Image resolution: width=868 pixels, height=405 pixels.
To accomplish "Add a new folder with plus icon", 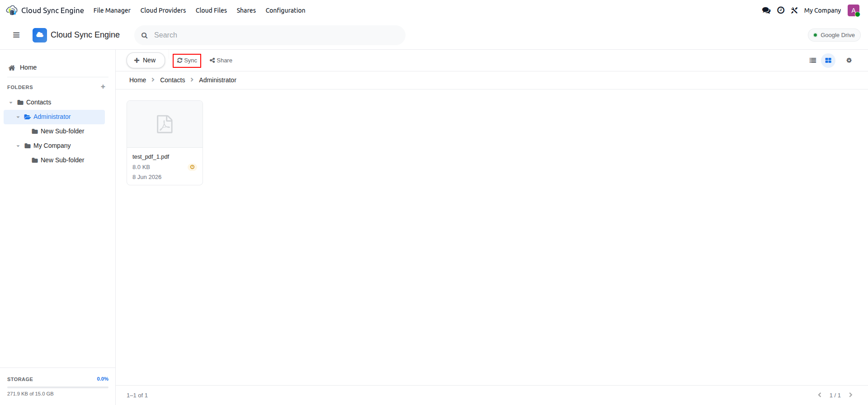I will click(x=103, y=87).
